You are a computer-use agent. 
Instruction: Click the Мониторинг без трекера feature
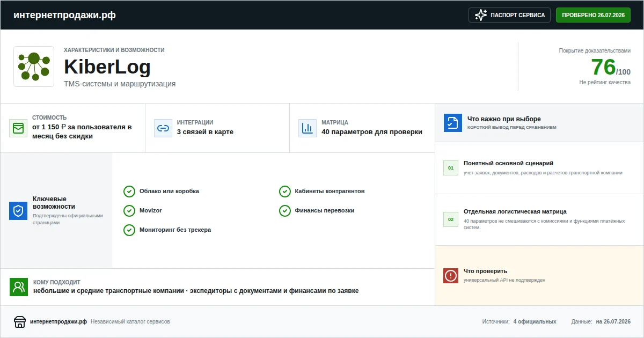click(175, 230)
